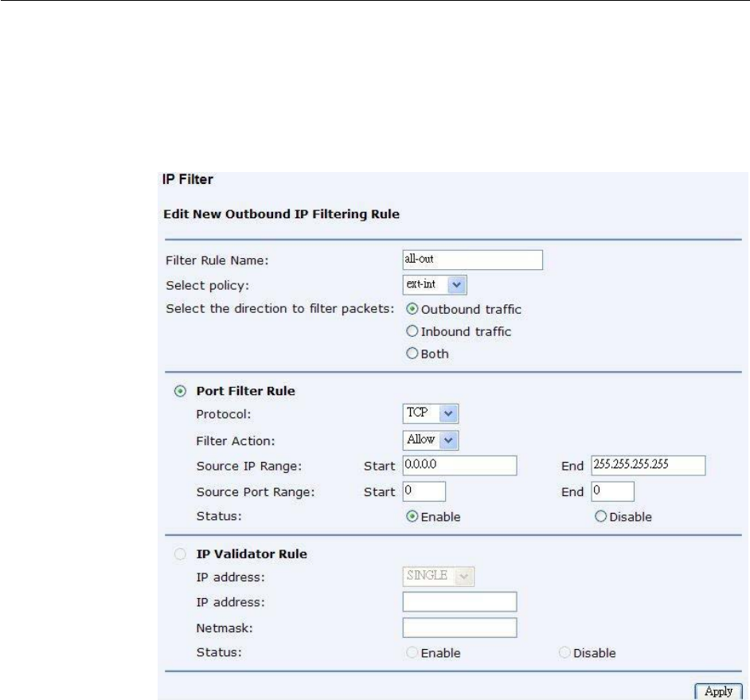Viewport: 750px width, 700px height.
Task: Click the Apply button
Action: (718, 691)
